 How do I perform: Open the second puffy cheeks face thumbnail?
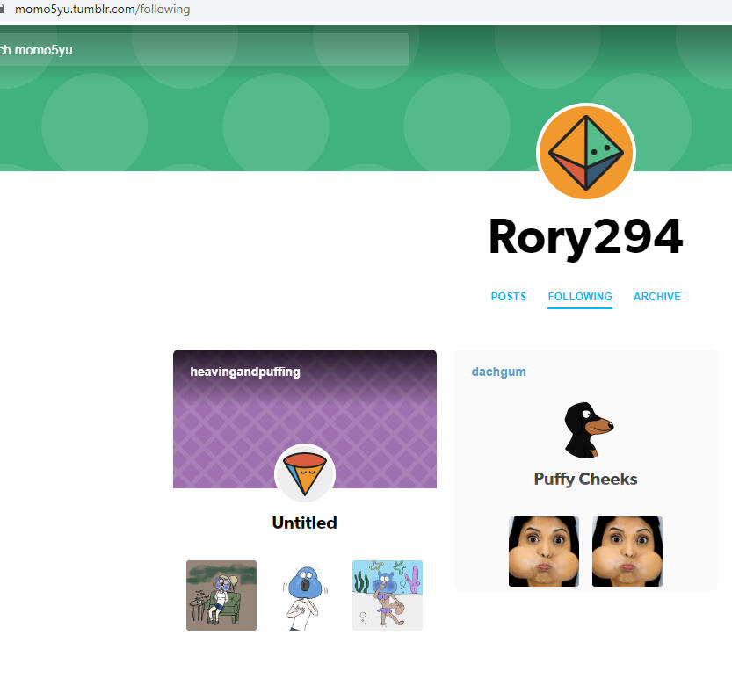627,552
